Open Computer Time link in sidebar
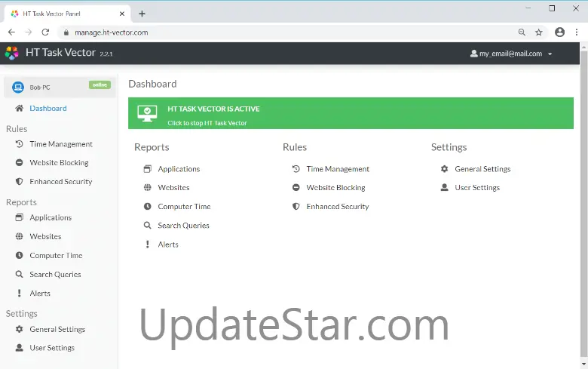 56,256
